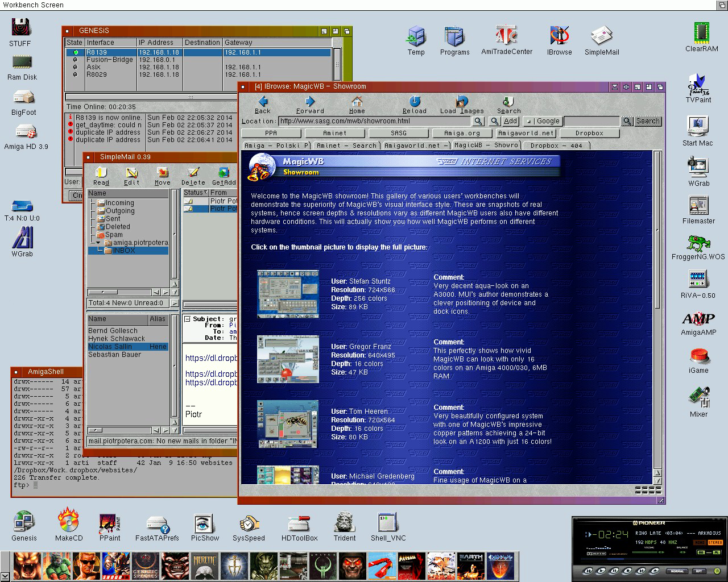
Task: Toggle the R8139 interface state light
Action: [x=76, y=52]
